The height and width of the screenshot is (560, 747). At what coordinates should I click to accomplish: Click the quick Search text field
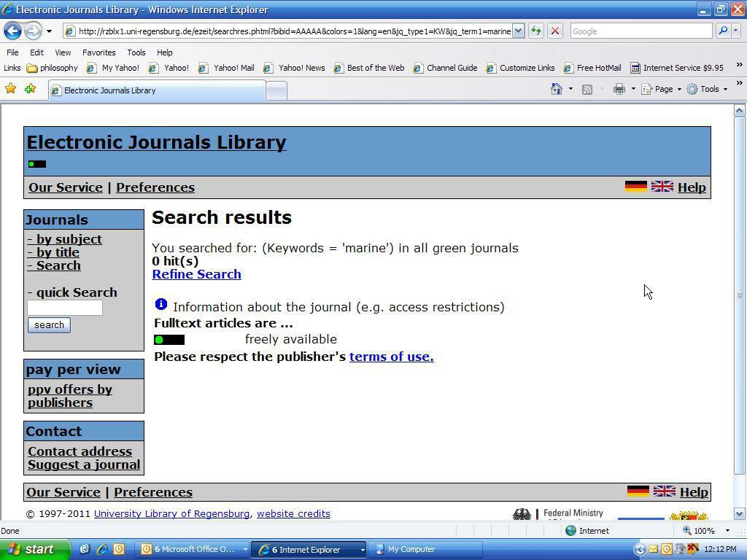(x=65, y=308)
